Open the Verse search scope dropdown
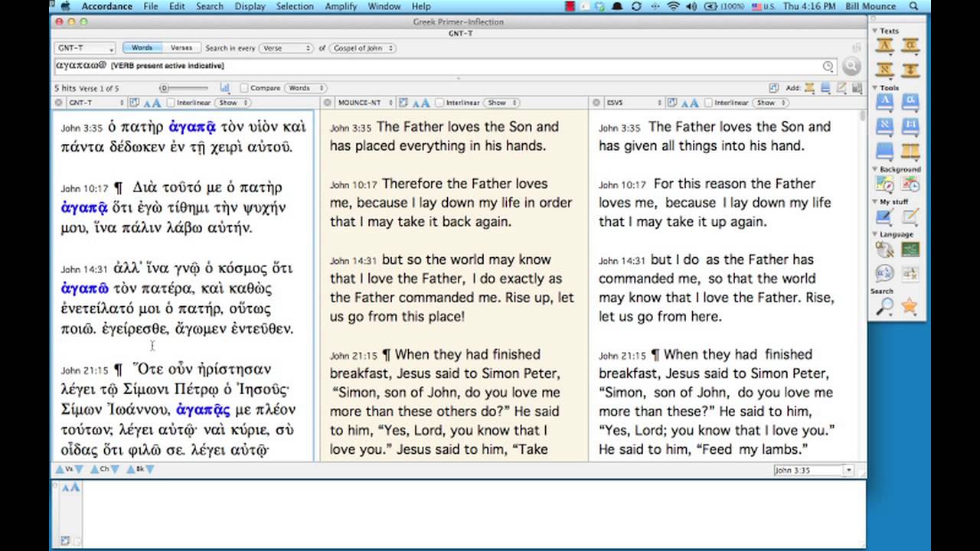The height and width of the screenshot is (551, 980). point(286,48)
